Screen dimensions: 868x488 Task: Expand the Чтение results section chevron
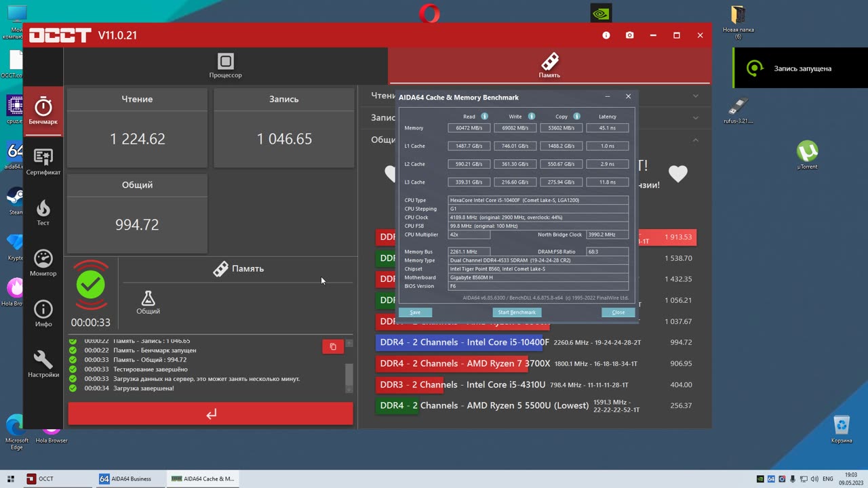[x=695, y=96]
